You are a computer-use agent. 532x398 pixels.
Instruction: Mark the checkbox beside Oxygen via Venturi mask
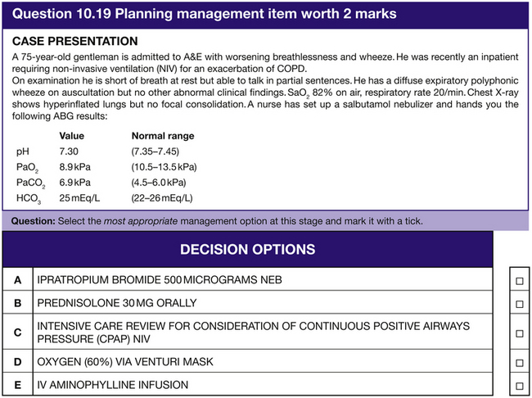(518, 362)
